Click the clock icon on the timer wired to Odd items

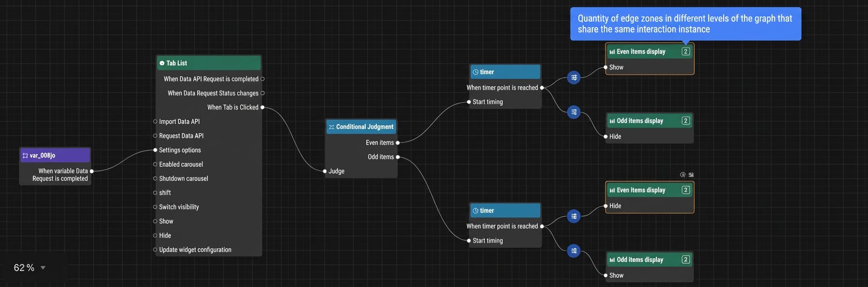point(476,211)
